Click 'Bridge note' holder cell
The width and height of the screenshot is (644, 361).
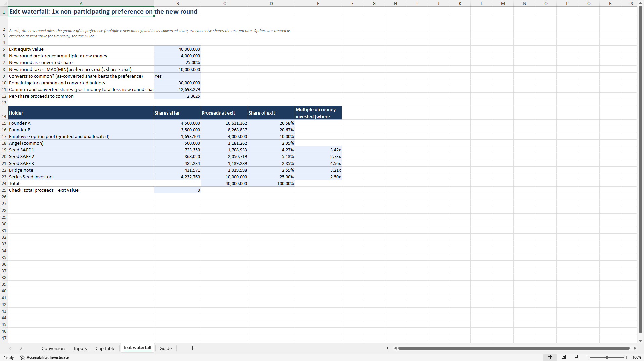81,170
